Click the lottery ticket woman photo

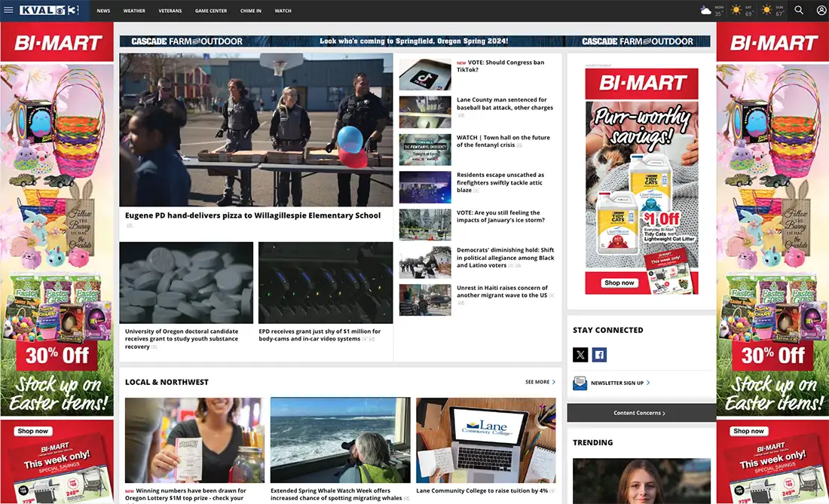(194, 440)
